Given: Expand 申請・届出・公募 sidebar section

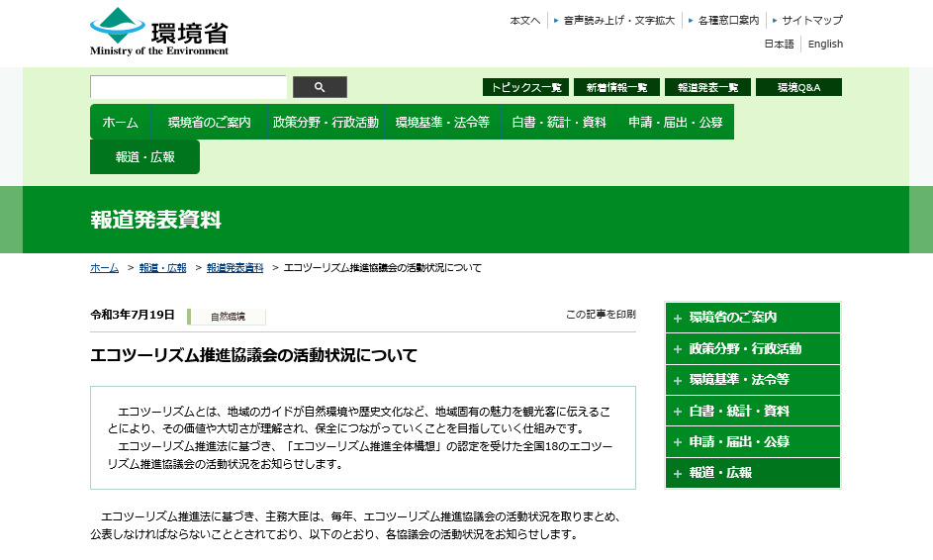Looking at the screenshot, I should [752, 442].
